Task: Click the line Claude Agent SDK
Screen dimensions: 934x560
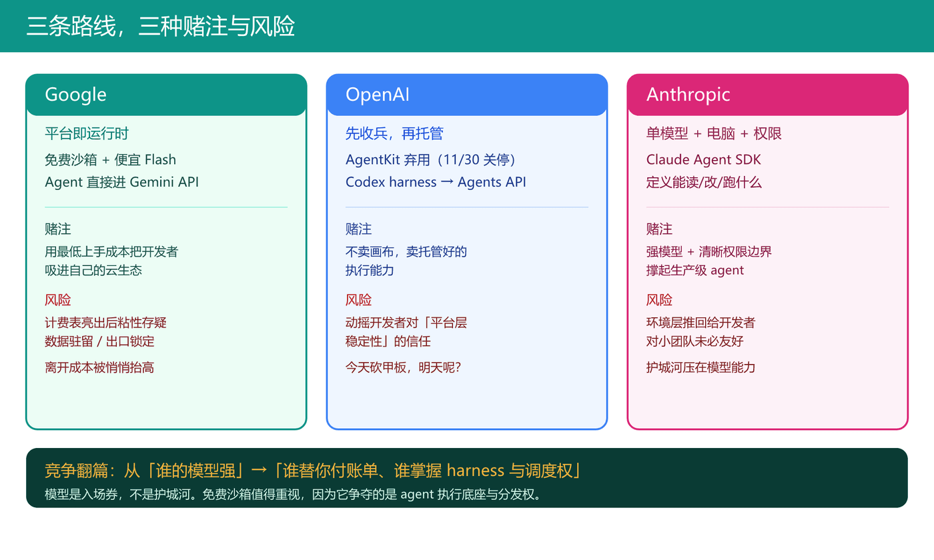Action: point(704,159)
